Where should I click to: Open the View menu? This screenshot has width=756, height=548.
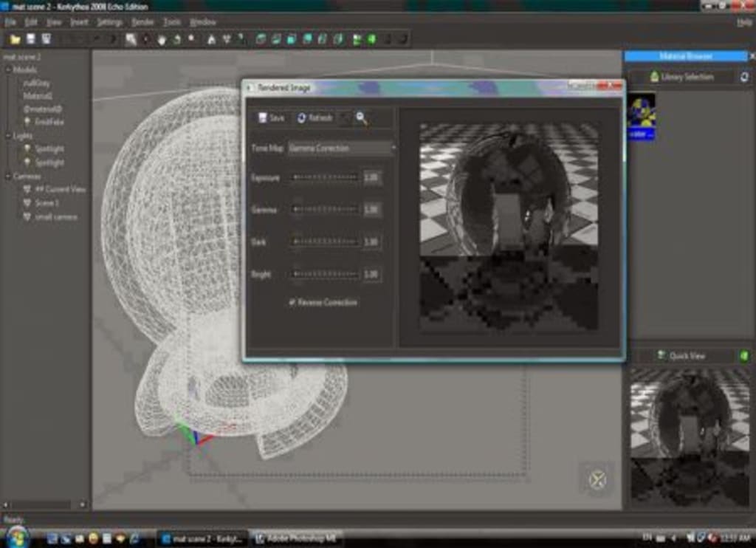point(53,22)
